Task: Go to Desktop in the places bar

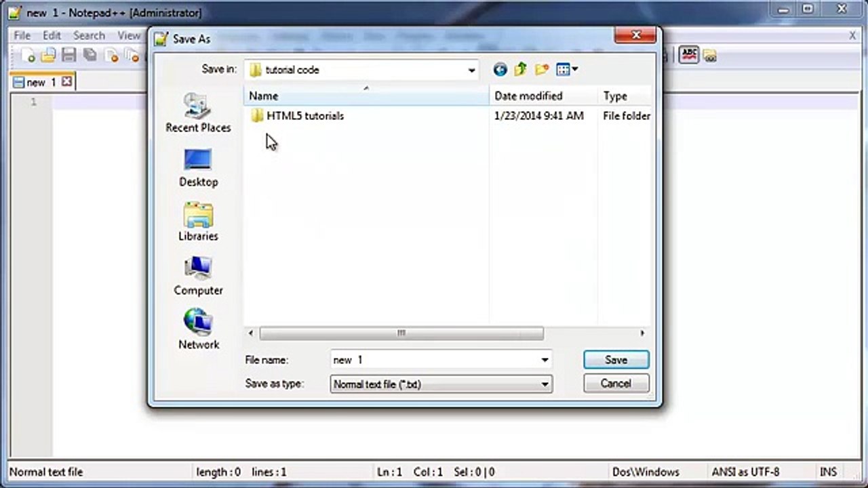Action: click(x=198, y=167)
